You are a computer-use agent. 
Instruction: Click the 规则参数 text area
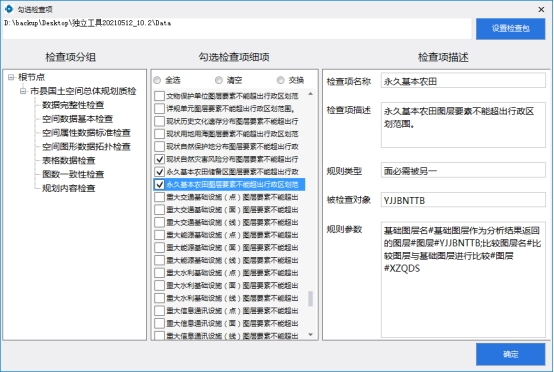tap(463, 279)
